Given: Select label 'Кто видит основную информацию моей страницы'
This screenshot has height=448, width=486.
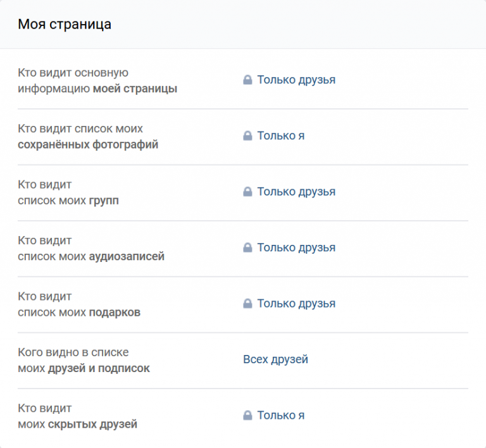Looking at the screenshot, I should click(x=97, y=80).
